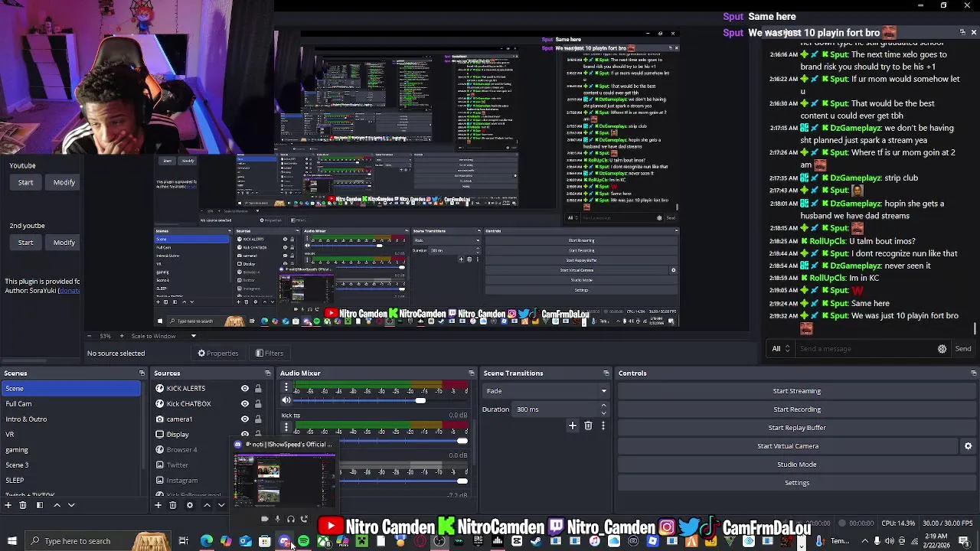Hide the camera1 source
This screenshot has width=980, height=551.
click(245, 419)
